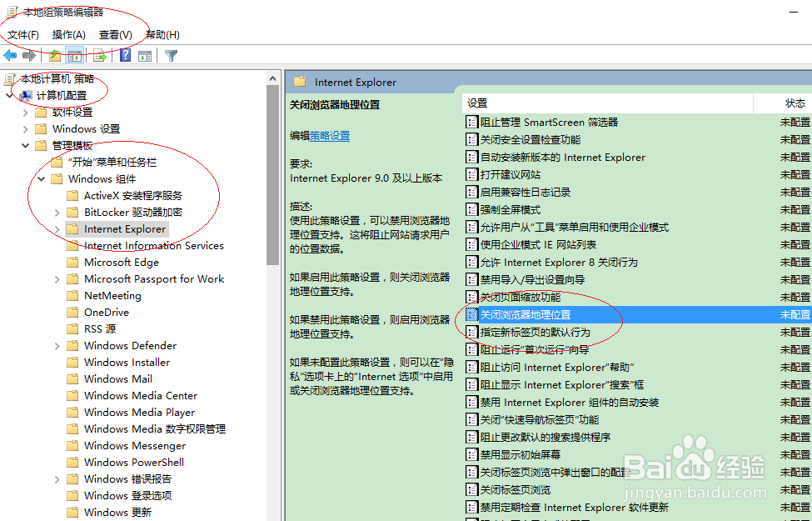
Task: Toggle Show/Hide console tree icon
Action: coord(75,56)
